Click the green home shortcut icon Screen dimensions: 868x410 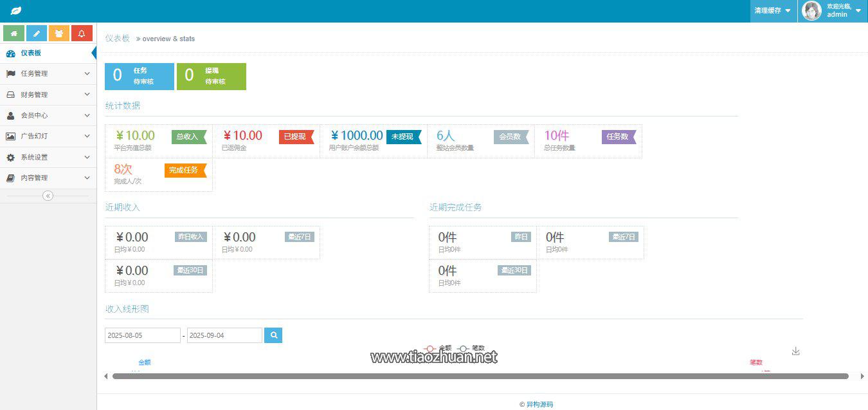(14, 33)
